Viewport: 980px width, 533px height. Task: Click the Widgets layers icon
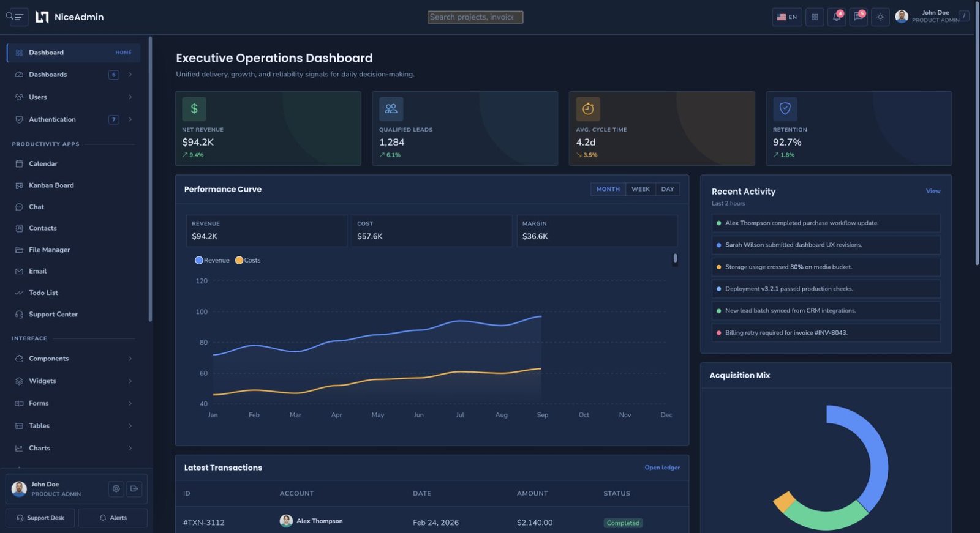coord(19,381)
